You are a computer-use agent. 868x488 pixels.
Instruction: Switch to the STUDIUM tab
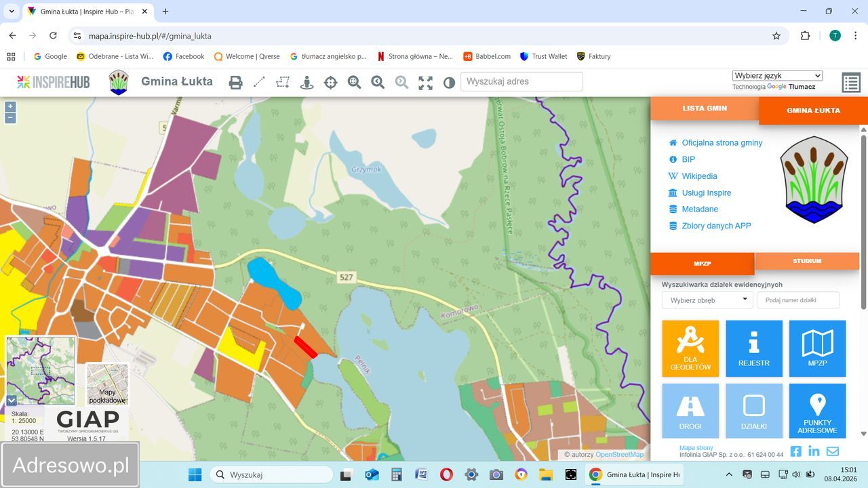point(806,261)
